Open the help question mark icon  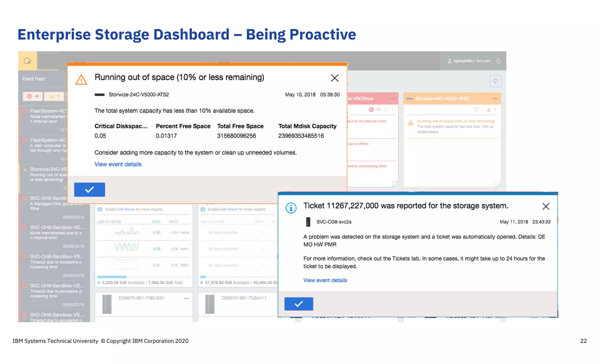point(498,61)
